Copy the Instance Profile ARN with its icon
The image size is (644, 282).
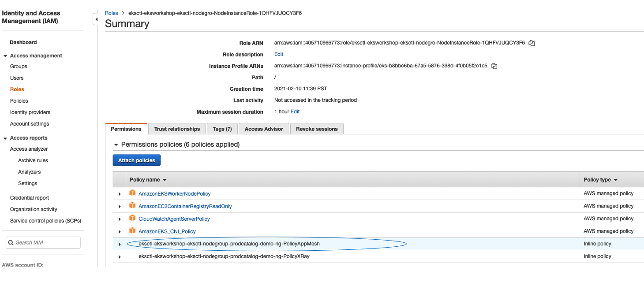pos(494,66)
